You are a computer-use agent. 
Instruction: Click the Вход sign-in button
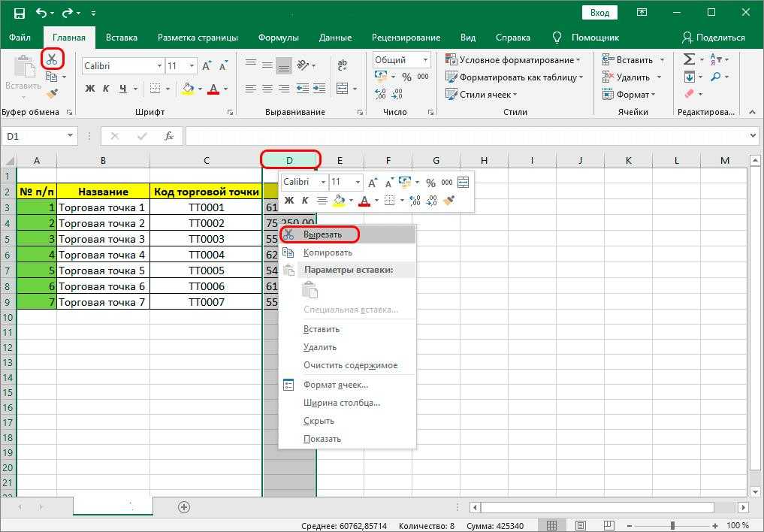[x=599, y=13]
